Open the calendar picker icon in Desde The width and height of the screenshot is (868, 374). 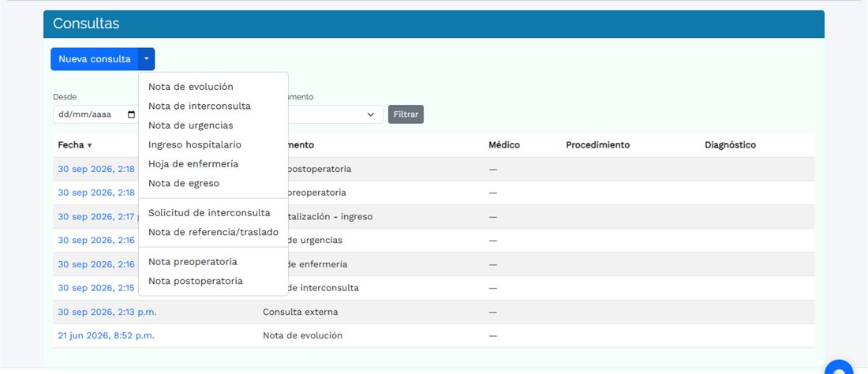click(x=131, y=114)
